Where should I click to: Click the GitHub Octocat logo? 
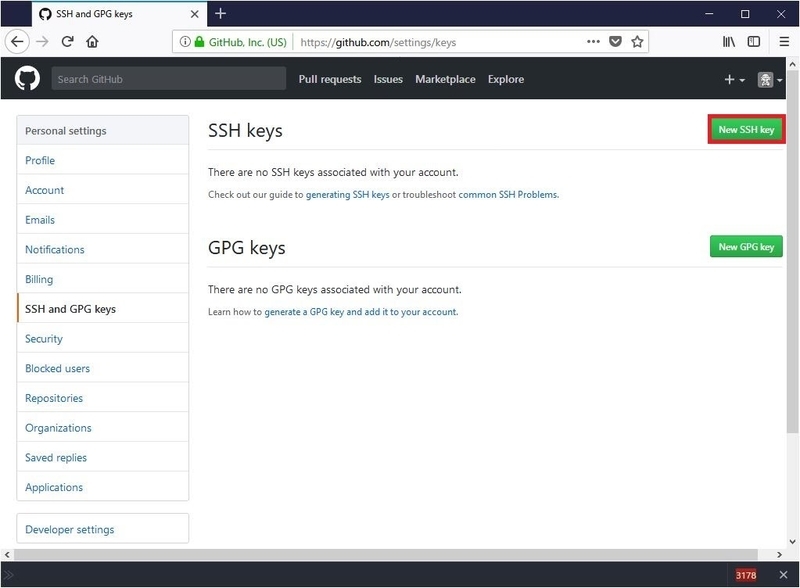[x=27, y=79]
